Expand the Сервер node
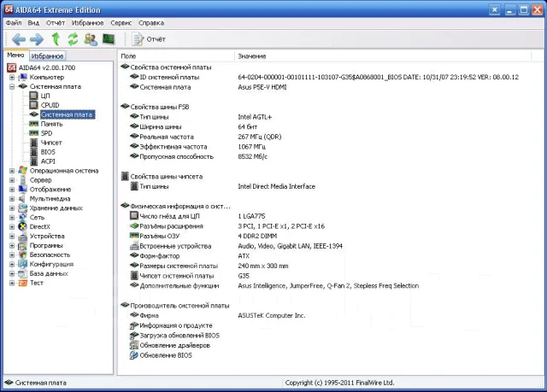547x392 pixels. tap(12, 180)
